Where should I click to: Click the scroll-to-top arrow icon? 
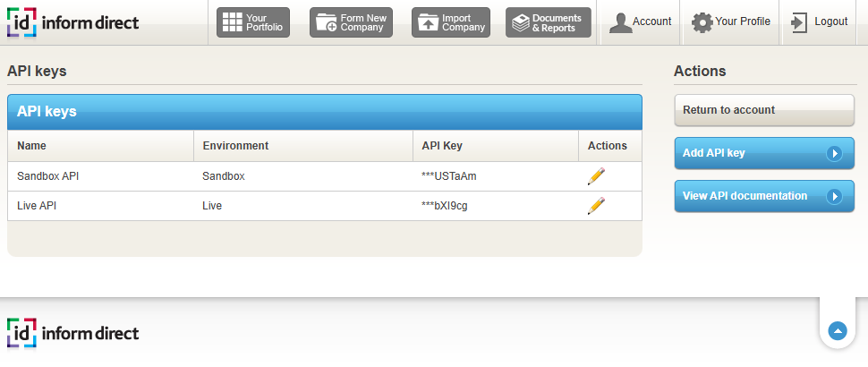838,331
